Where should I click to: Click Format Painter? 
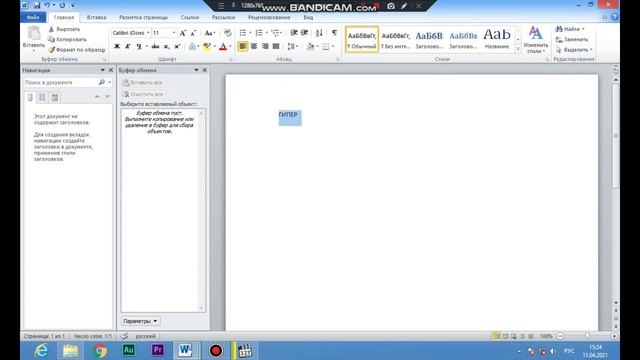[x=77, y=50]
